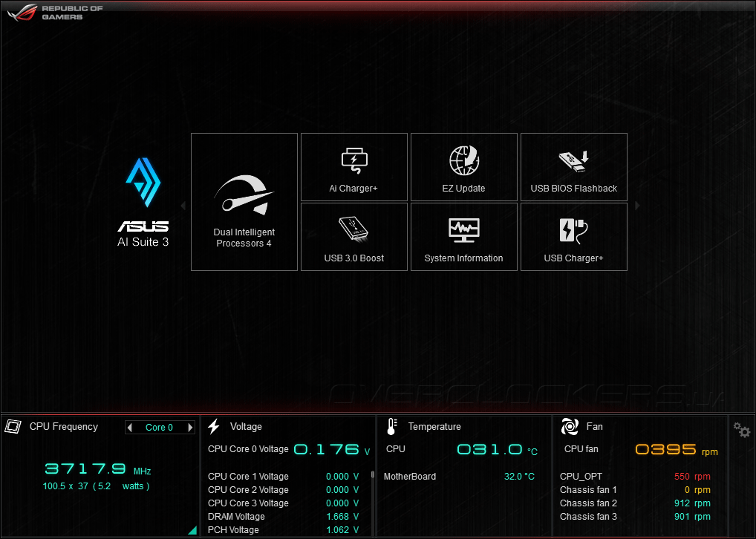Click the Core 0 selector field
Image resolution: width=756 pixels, height=539 pixels.
pos(160,427)
